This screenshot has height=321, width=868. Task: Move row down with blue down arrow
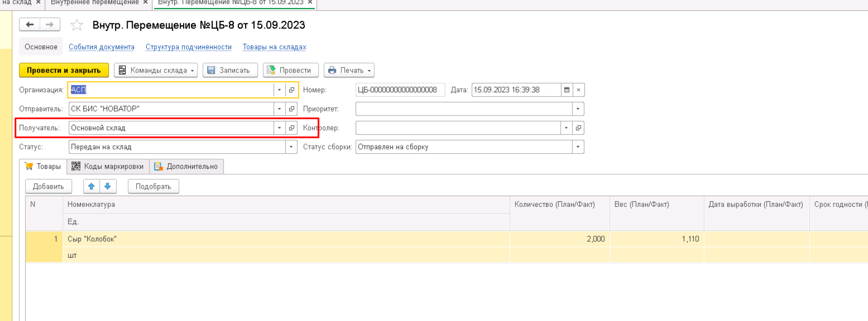(x=107, y=186)
